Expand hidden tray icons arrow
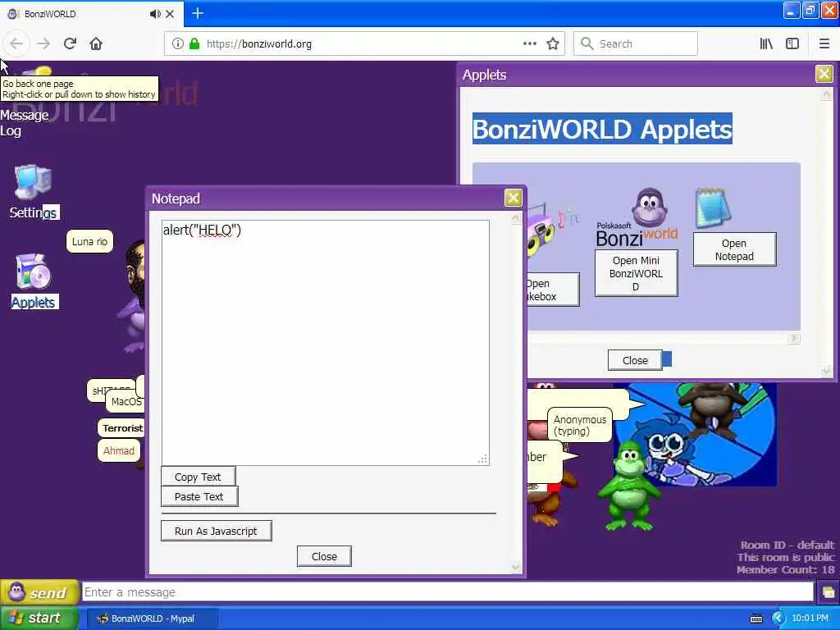Image resolution: width=840 pixels, height=630 pixels. tap(778, 619)
